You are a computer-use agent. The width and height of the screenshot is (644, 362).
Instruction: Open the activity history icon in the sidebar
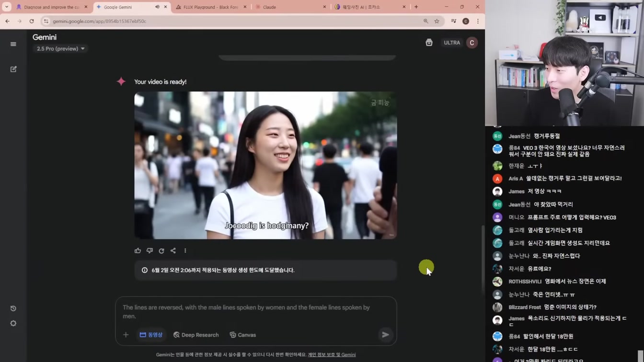point(13,308)
